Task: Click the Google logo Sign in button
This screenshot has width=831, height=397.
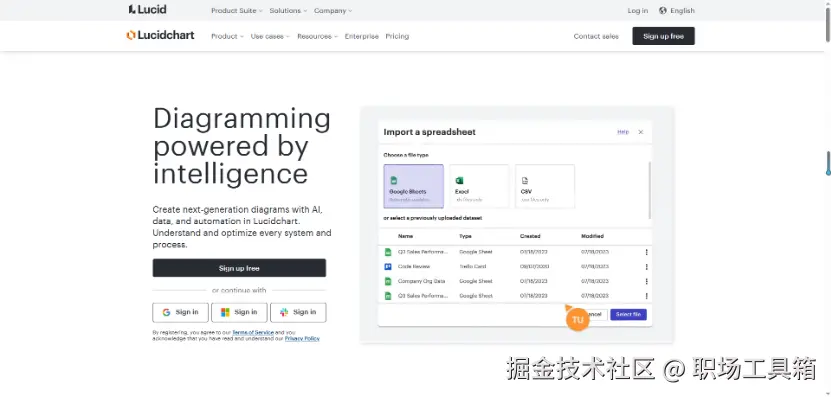Action: (x=180, y=312)
